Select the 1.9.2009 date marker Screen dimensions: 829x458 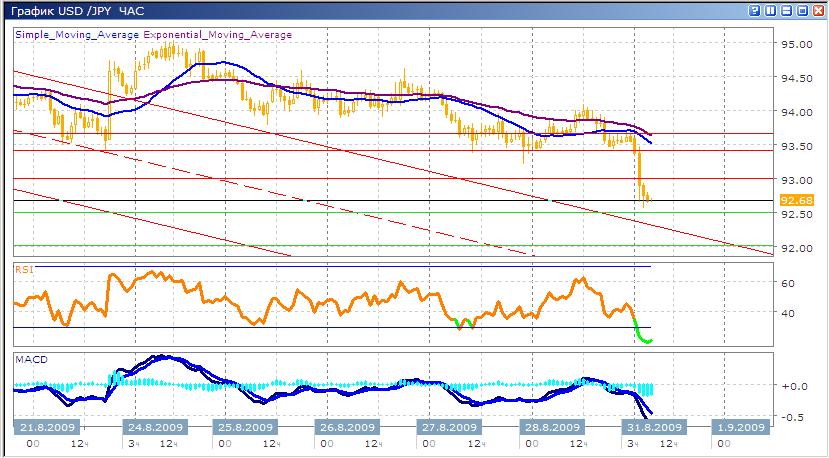[x=742, y=427]
